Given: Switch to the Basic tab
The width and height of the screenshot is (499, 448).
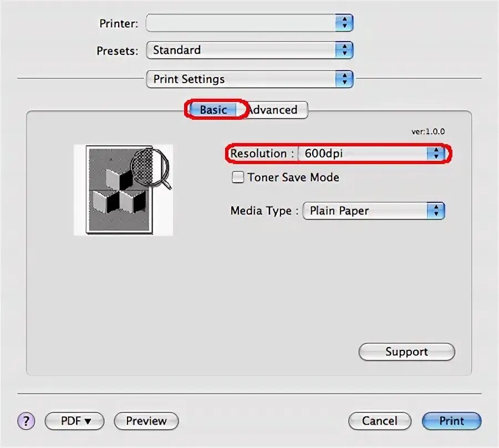Looking at the screenshot, I should (213, 110).
